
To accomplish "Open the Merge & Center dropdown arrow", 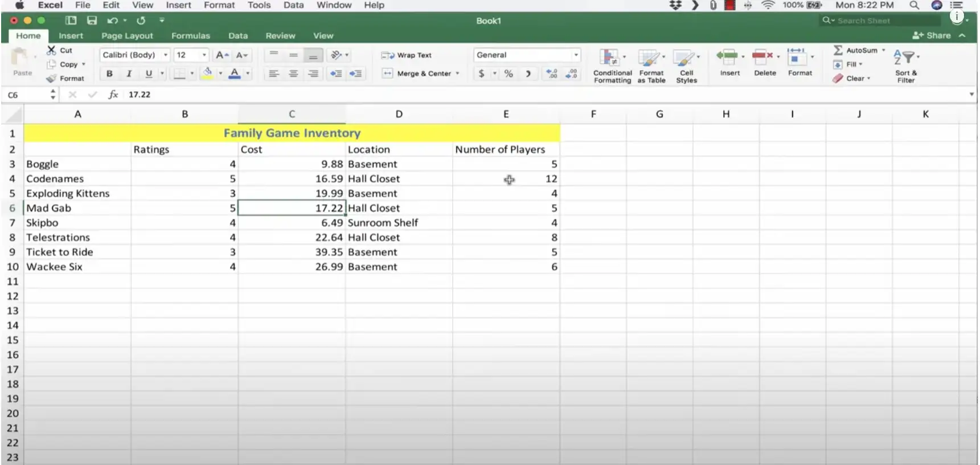I will [x=457, y=74].
